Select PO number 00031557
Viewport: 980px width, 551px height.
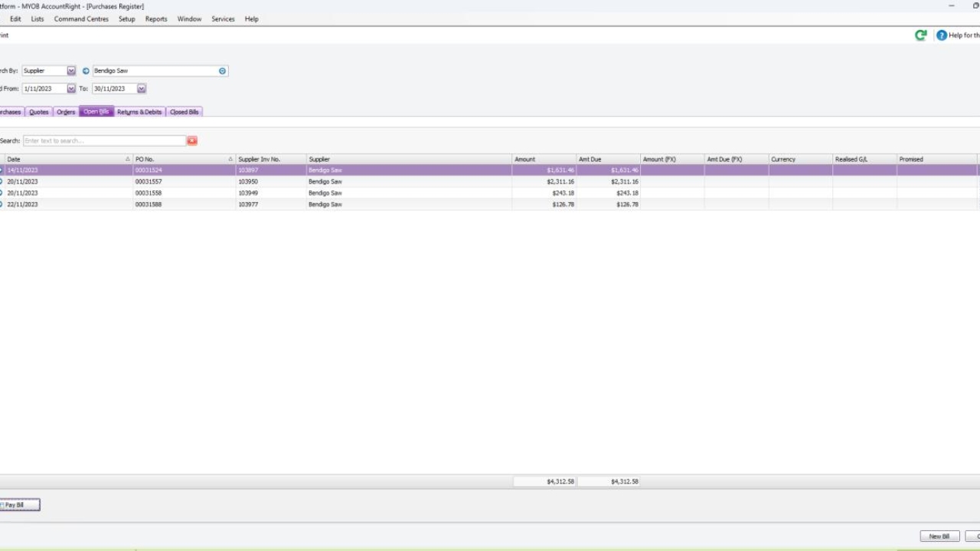pos(149,182)
